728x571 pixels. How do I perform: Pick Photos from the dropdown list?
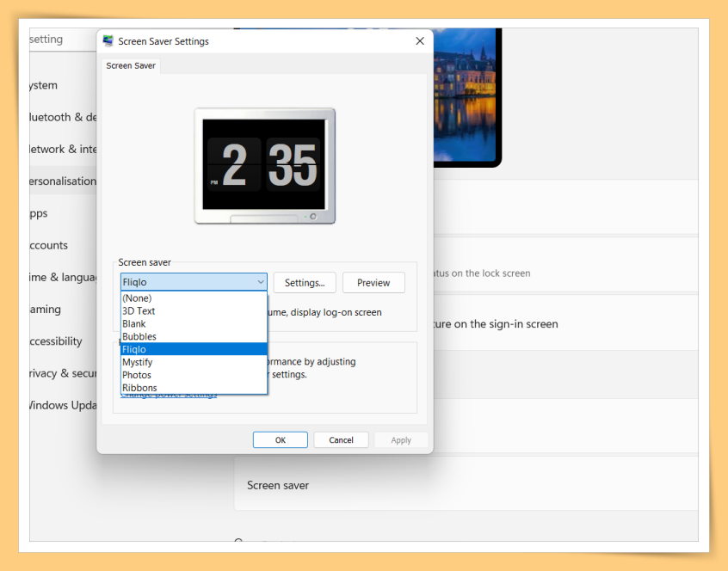(x=194, y=375)
